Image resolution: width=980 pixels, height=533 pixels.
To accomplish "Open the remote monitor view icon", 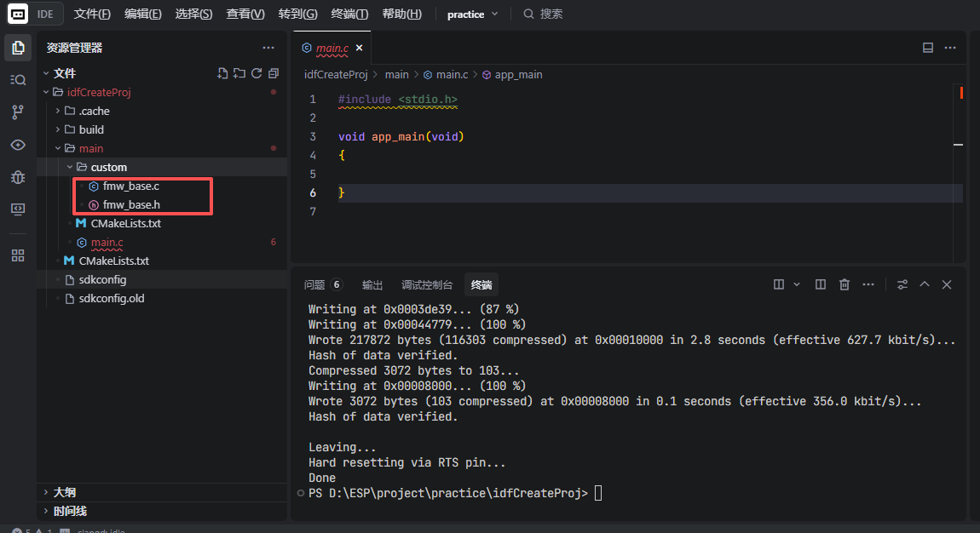I will click(18, 209).
